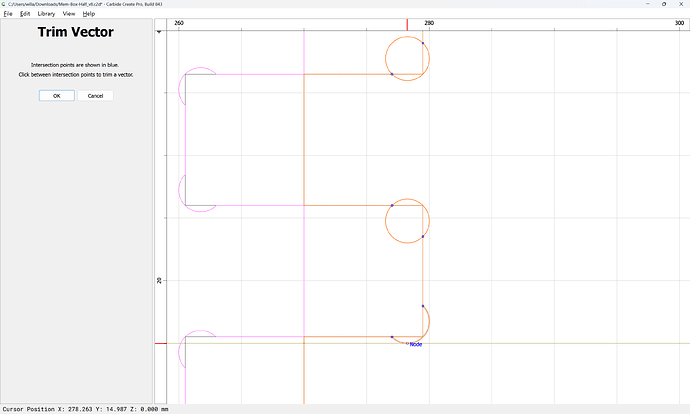Screen dimensions: 690x414
Task: Cancel the Trim Vector operation
Action: [95, 95]
